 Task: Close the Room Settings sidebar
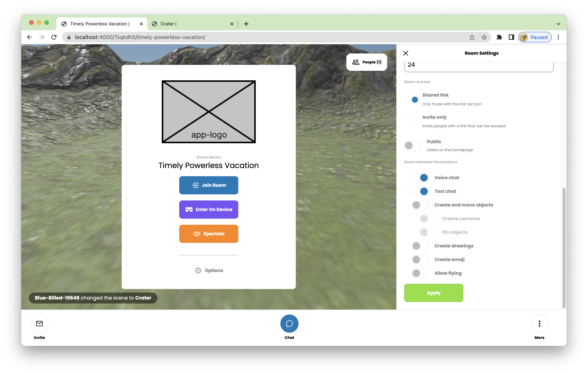[x=406, y=53]
